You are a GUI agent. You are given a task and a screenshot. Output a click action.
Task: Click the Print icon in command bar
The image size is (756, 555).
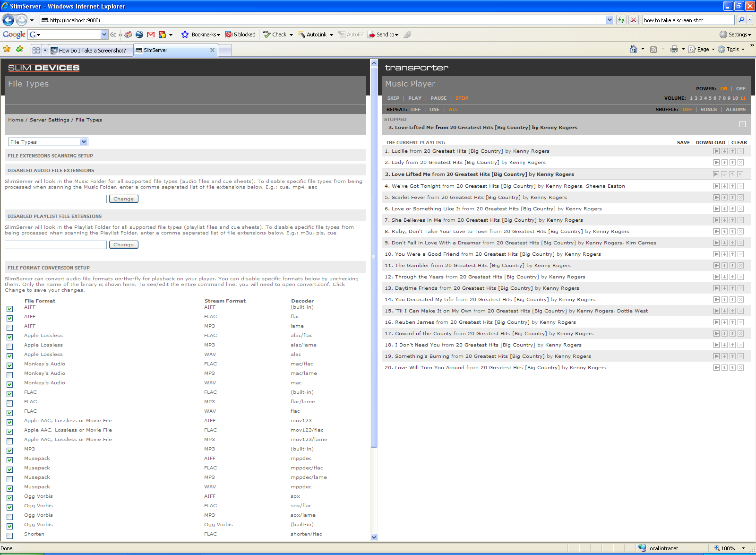674,49
